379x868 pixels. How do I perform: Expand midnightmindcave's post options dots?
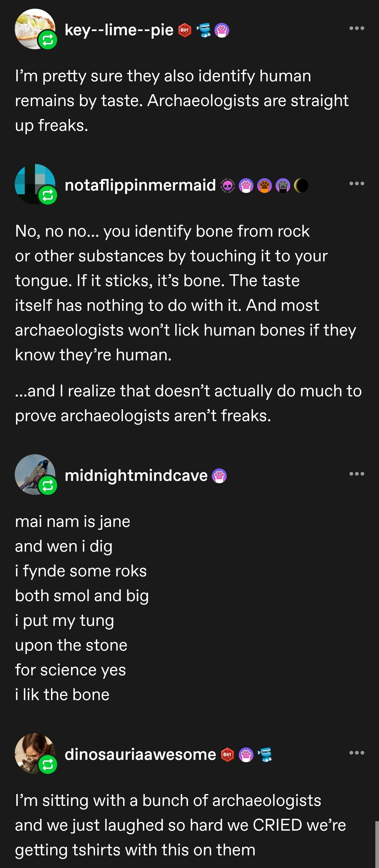[x=357, y=474]
